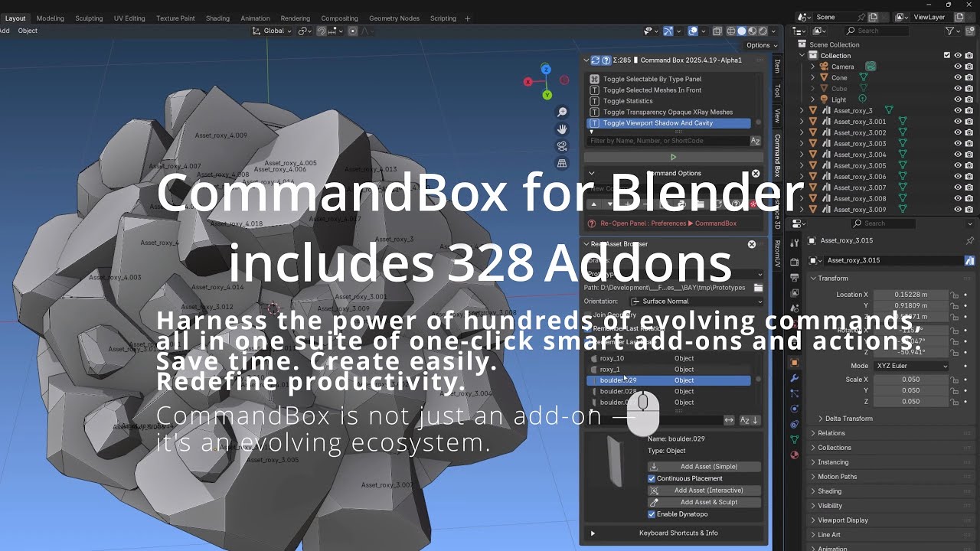980x551 pixels.
Task: Open the Item sidebar tab
Action: click(x=777, y=67)
